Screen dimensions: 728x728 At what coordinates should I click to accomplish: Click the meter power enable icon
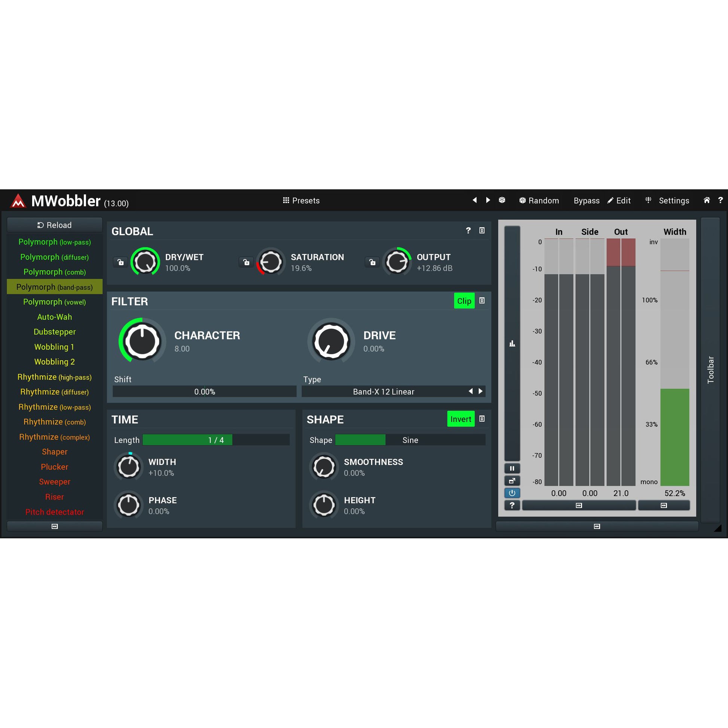(512, 493)
